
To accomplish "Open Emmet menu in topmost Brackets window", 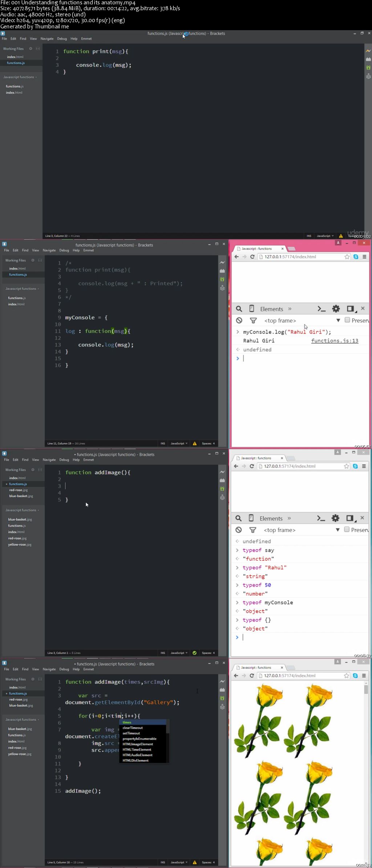I will click(x=86, y=39).
